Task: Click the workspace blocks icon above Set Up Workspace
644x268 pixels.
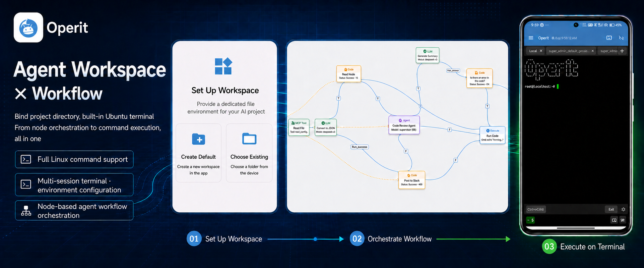Action: [x=224, y=66]
